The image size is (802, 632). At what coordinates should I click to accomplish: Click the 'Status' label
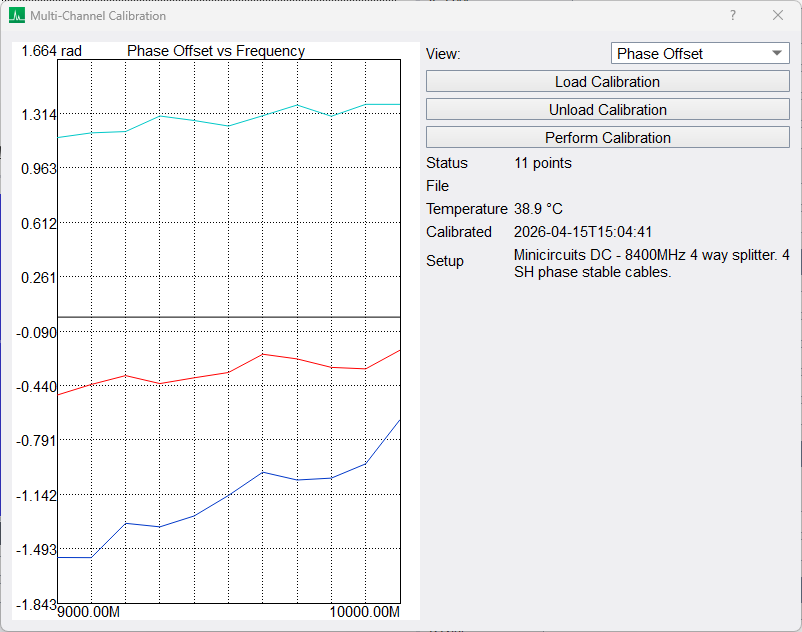447,163
